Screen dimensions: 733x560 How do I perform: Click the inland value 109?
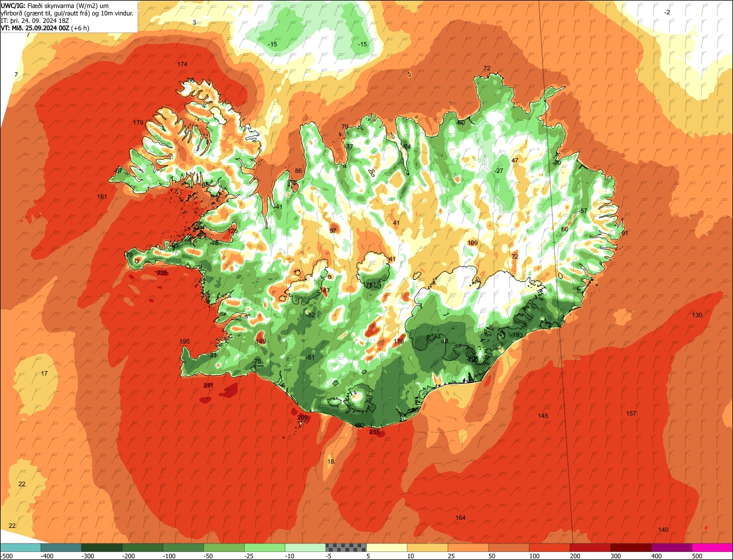click(x=472, y=243)
